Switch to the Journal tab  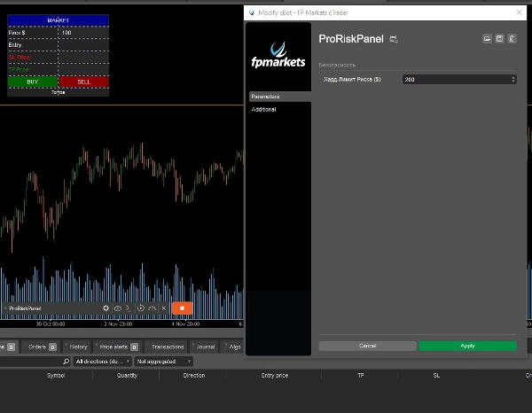(x=205, y=347)
